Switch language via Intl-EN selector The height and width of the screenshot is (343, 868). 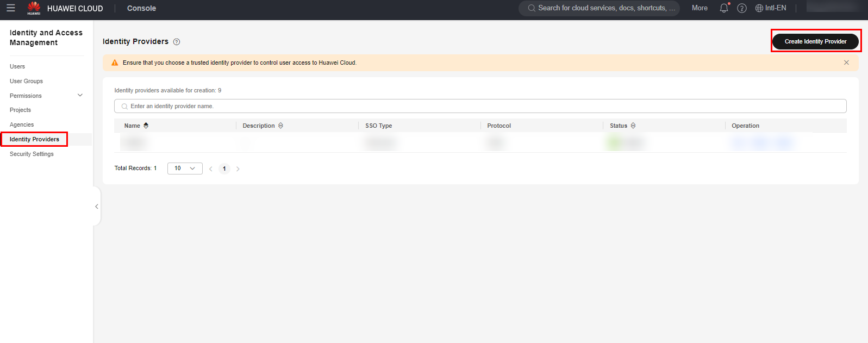coord(771,8)
